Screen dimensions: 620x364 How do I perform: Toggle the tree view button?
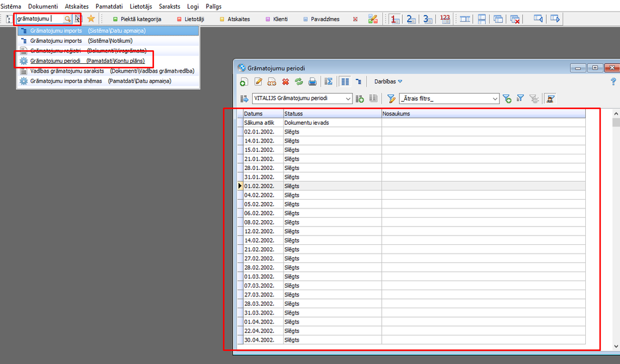coord(359,82)
